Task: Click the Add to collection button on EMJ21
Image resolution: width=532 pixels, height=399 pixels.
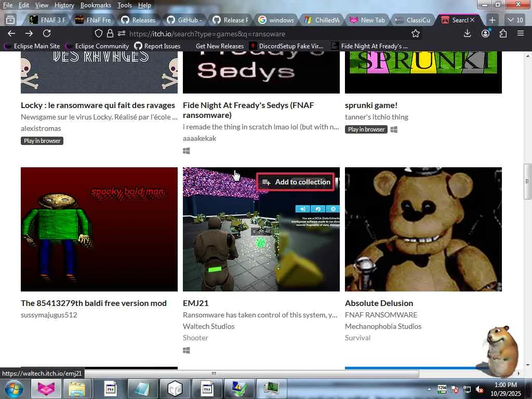Action: pyautogui.click(x=296, y=182)
